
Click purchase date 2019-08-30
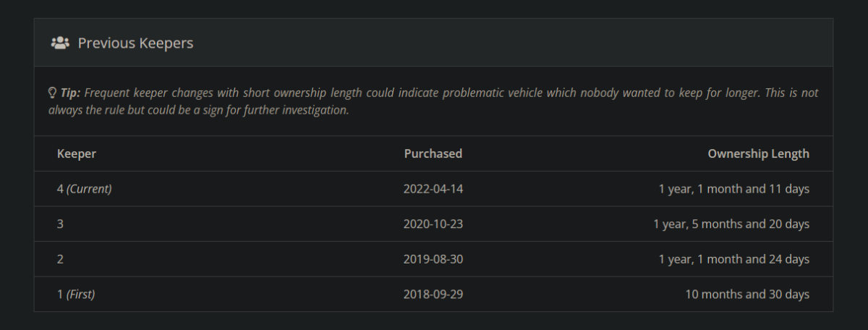click(x=433, y=259)
